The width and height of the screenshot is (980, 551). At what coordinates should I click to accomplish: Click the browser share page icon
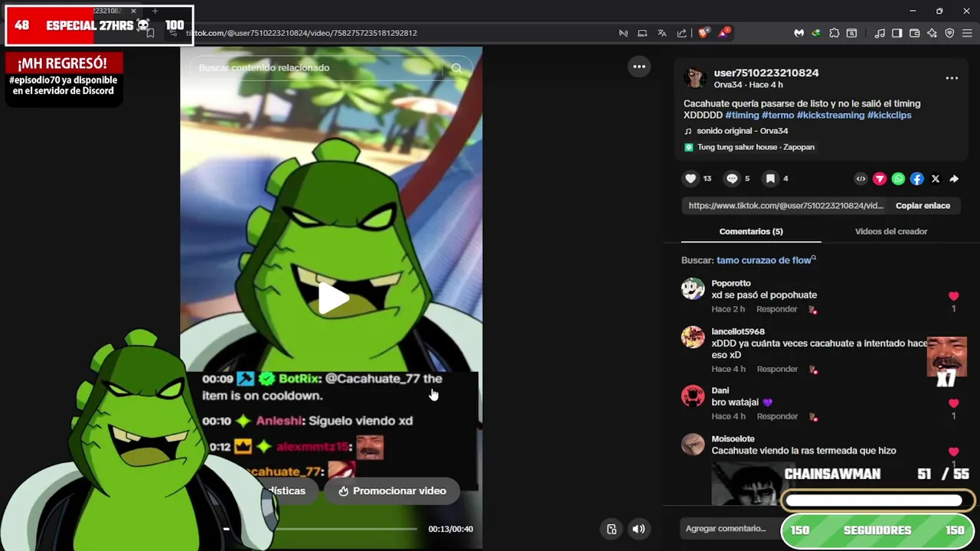[x=681, y=33]
